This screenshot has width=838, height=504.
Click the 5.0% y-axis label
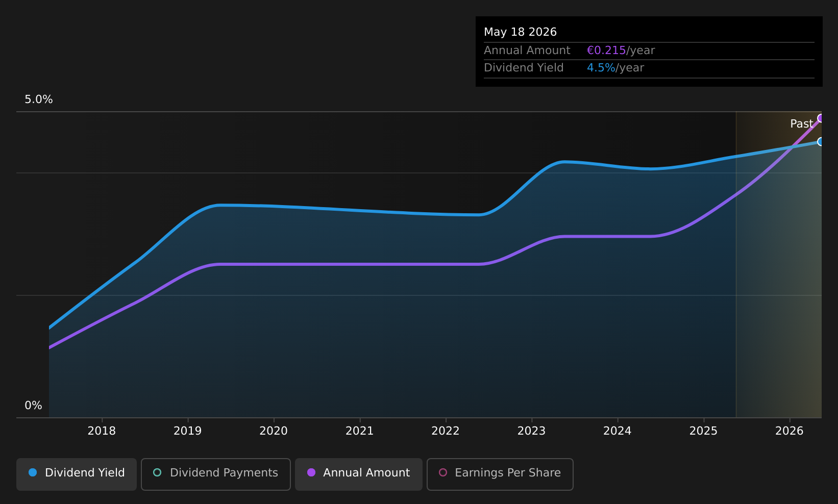click(x=39, y=99)
